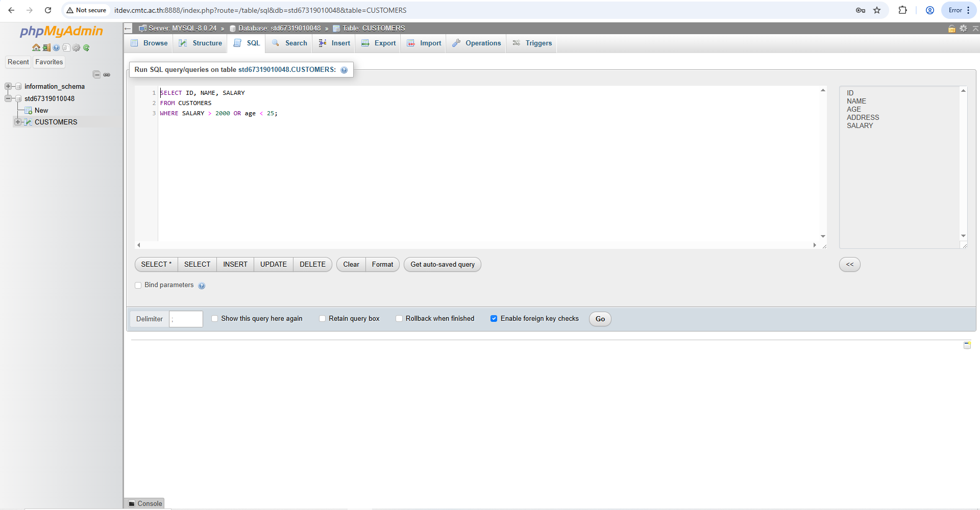Click the yellow bookmark icon below query panel

967,345
